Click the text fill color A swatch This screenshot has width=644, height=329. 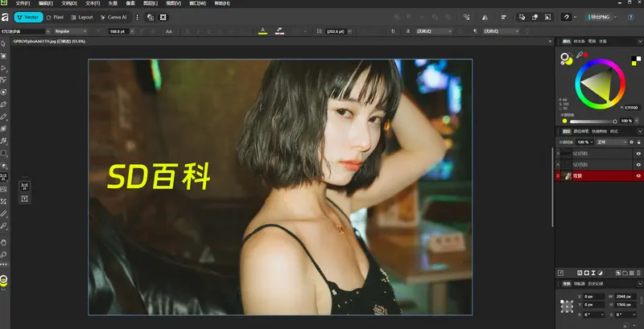263,31
